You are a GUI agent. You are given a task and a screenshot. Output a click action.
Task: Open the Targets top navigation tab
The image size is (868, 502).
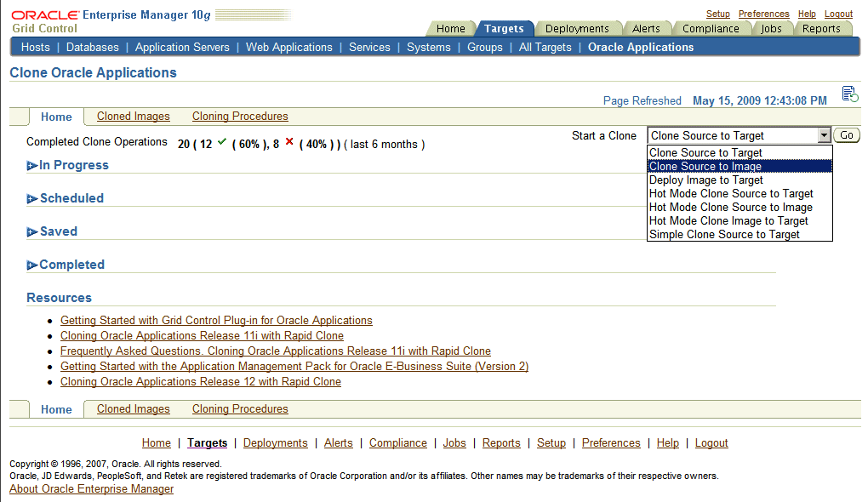pos(504,29)
